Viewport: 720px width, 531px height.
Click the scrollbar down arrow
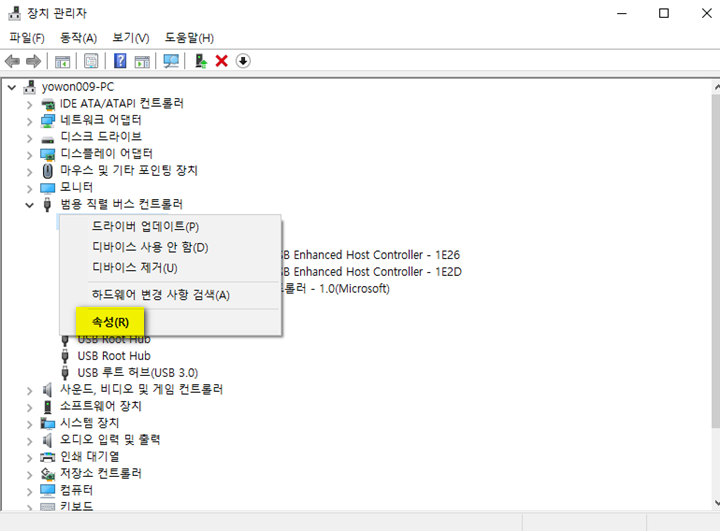pos(716,503)
